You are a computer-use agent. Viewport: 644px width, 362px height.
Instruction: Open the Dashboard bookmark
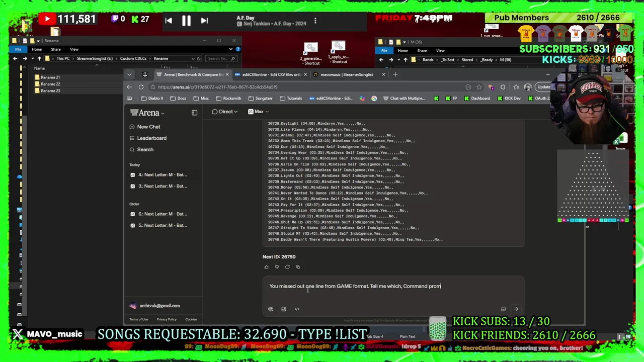(477, 99)
